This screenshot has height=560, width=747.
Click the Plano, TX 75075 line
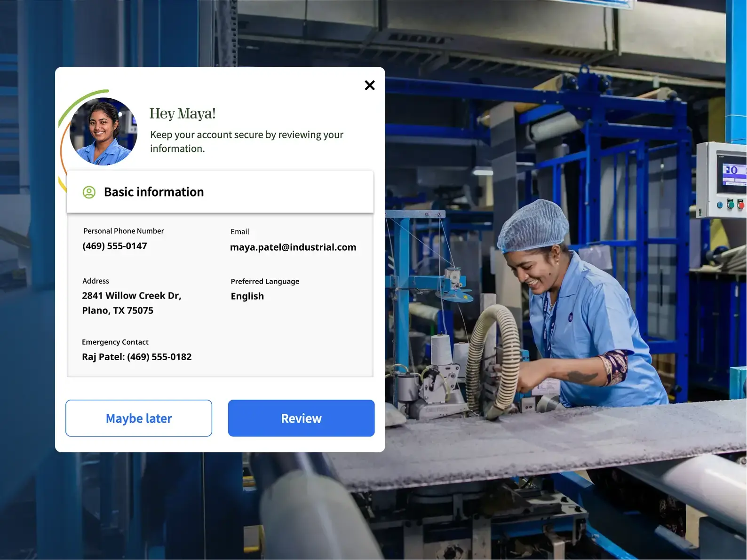click(x=118, y=310)
